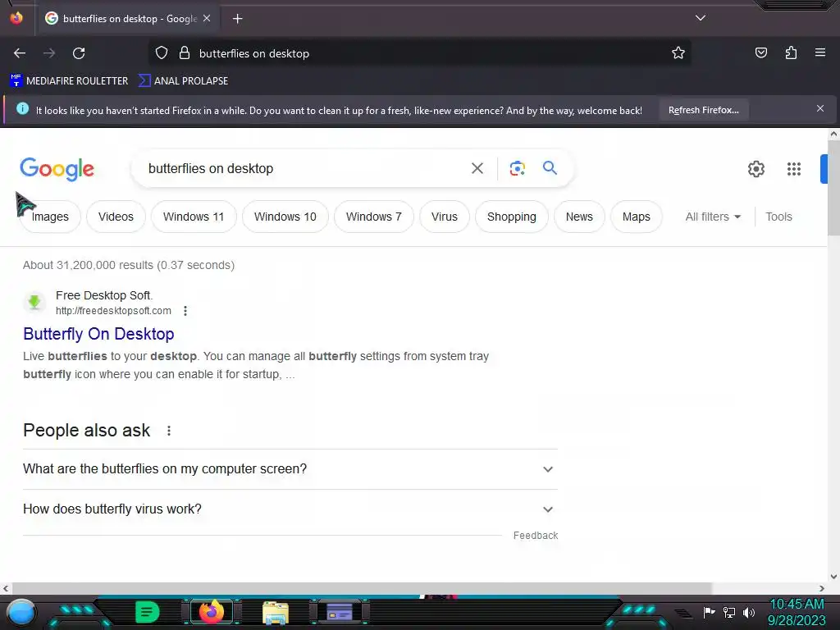Go back with the browser back arrow
Screen dimensions: 840x630
[20, 53]
